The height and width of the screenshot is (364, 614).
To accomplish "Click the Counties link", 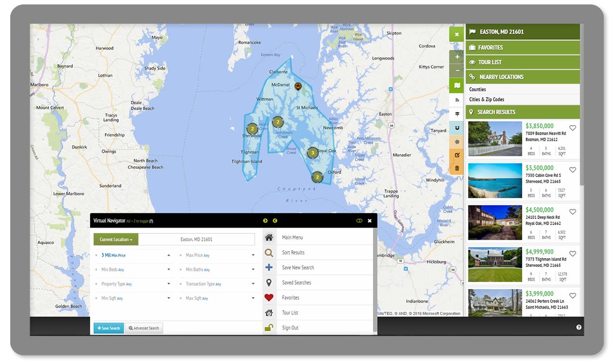I will pos(477,89).
